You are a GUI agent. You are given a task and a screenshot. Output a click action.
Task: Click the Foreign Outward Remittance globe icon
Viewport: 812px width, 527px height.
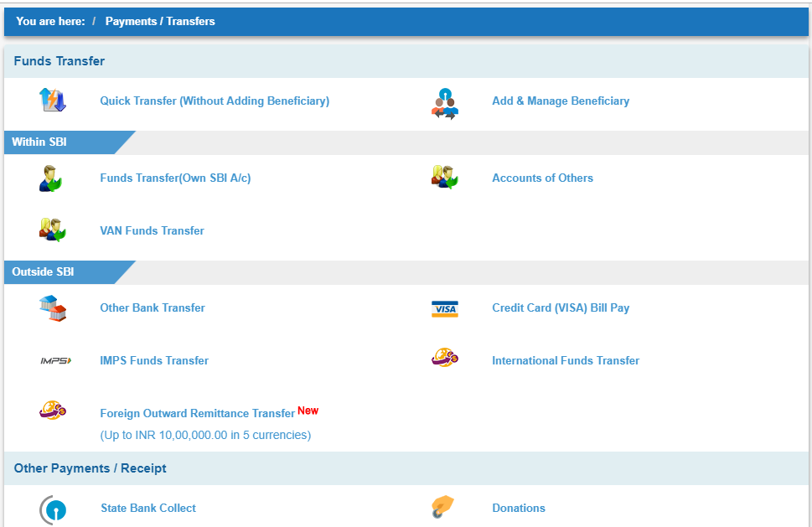pyautogui.click(x=53, y=410)
